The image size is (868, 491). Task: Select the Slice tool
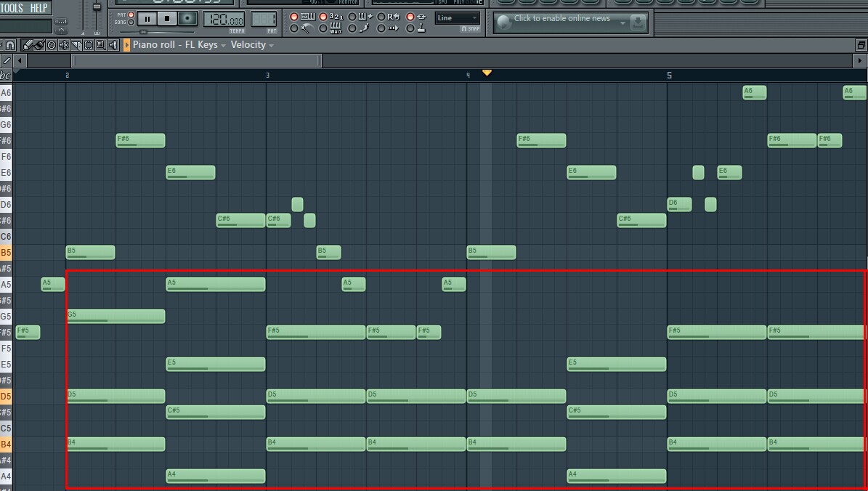tap(76, 45)
